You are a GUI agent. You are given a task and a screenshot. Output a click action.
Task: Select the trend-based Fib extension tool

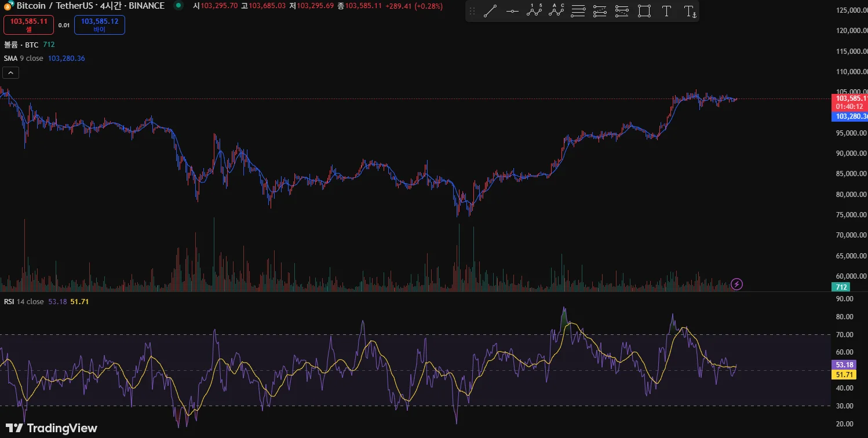(x=600, y=11)
